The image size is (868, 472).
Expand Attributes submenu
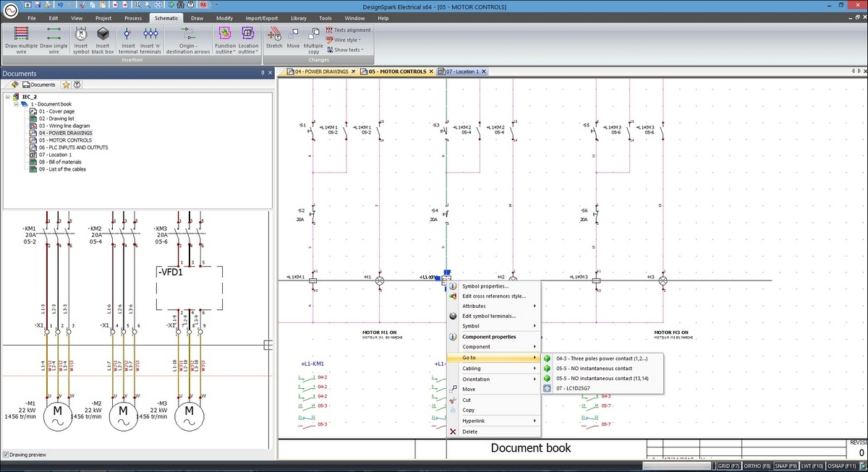point(494,306)
